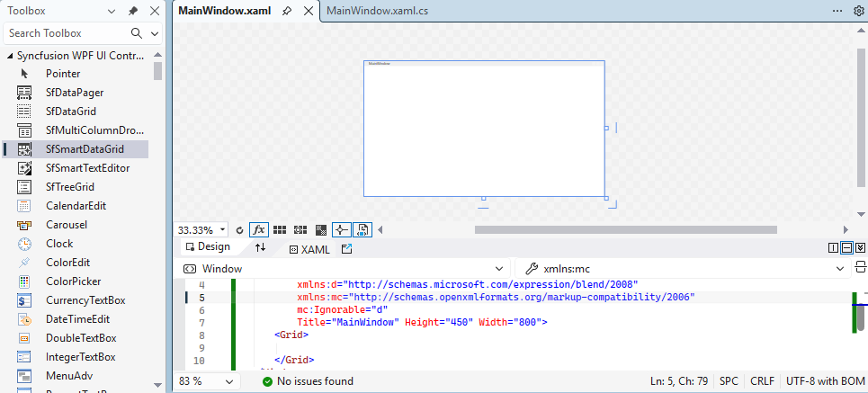Click the CRLF line ending indicator

click(x=762, y=381)
